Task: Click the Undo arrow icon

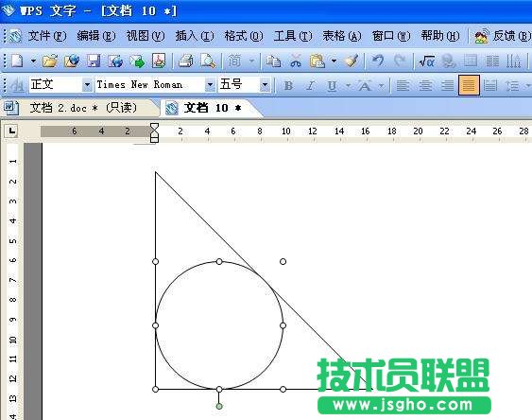Action: coord(378,61)
